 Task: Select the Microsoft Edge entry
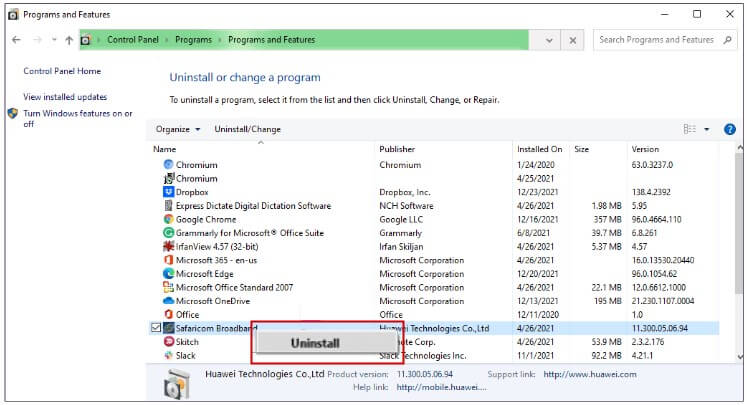204,274
